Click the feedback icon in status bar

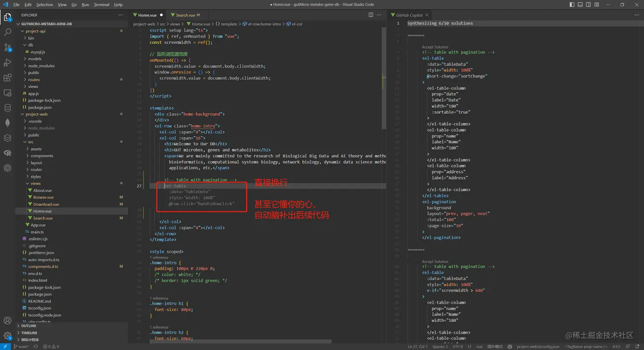tap(628, 347)
